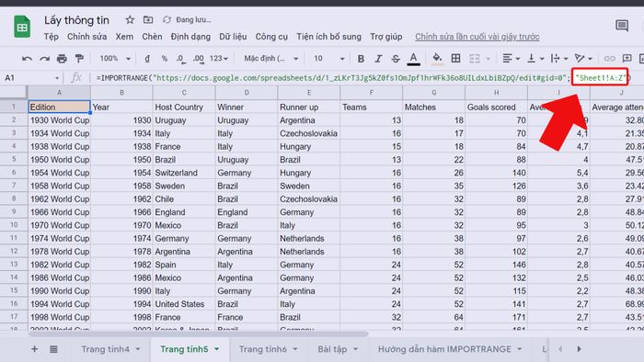Click the insert comment icon
The image size is (644, 362).
627,59
